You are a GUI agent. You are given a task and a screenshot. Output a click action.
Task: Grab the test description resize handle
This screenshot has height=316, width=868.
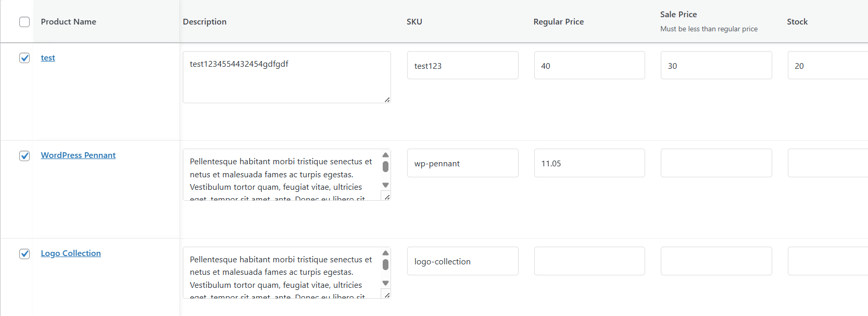(x=387, y=100)
